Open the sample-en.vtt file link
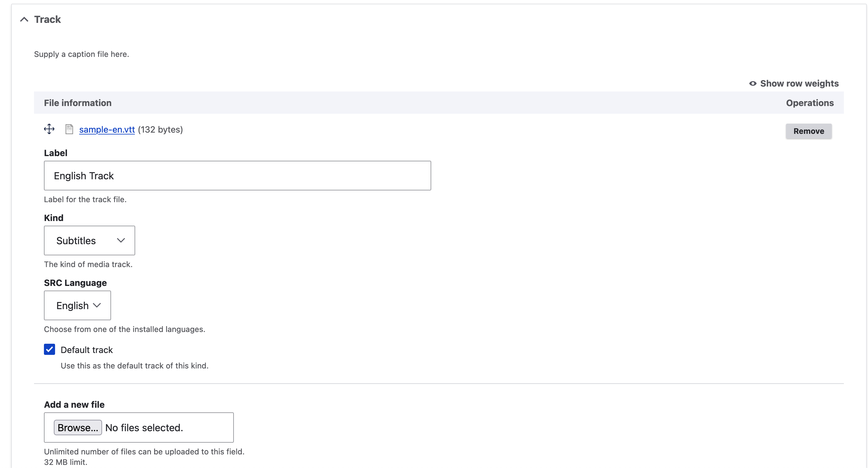 click(x=107, y=129)
